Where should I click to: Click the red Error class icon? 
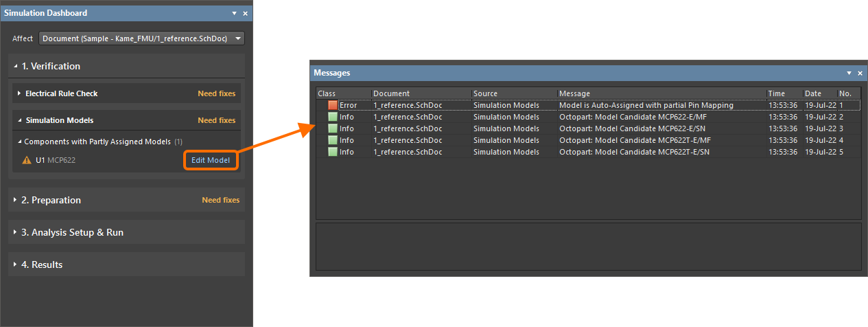click(333, 105)
